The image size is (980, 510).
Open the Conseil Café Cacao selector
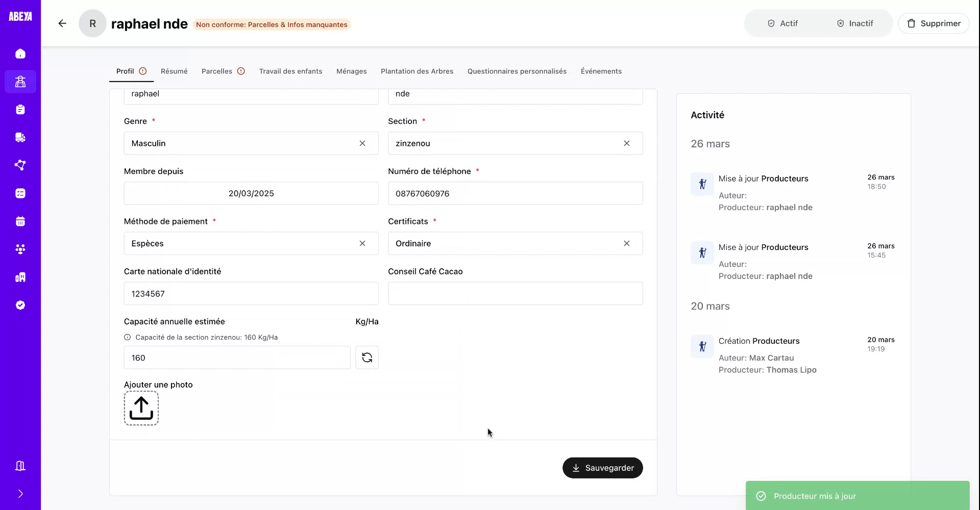pos(516,293)
